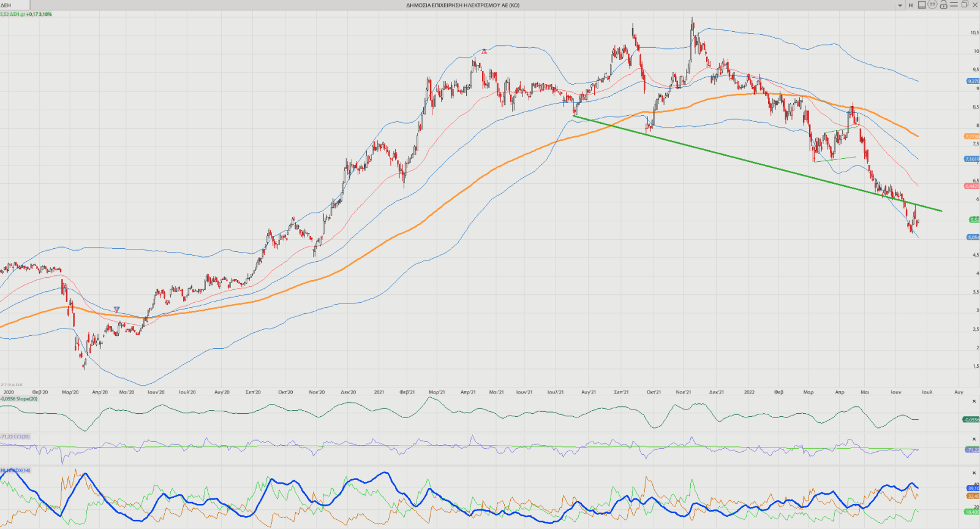Viewport: 980px width, 529px height.
Task: Click the Νοε'21 label on time axis
Action: (684, 392)
